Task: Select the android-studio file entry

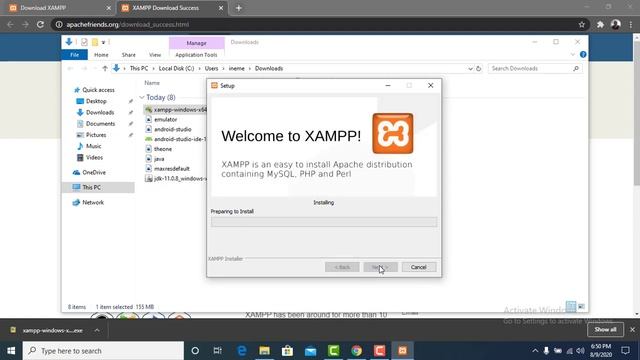Action: point(172,129)
